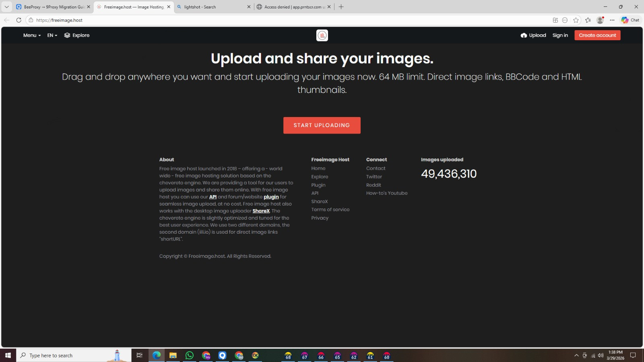644x362 pixels.
Task: Open the plugin link in About text
Action: point(271,197)
